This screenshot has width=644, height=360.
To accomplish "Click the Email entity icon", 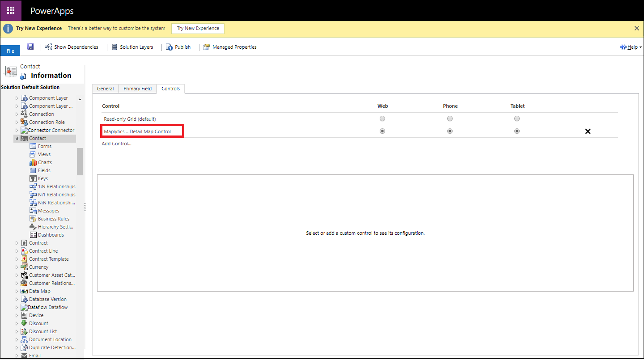I will (x=24, y=356).
